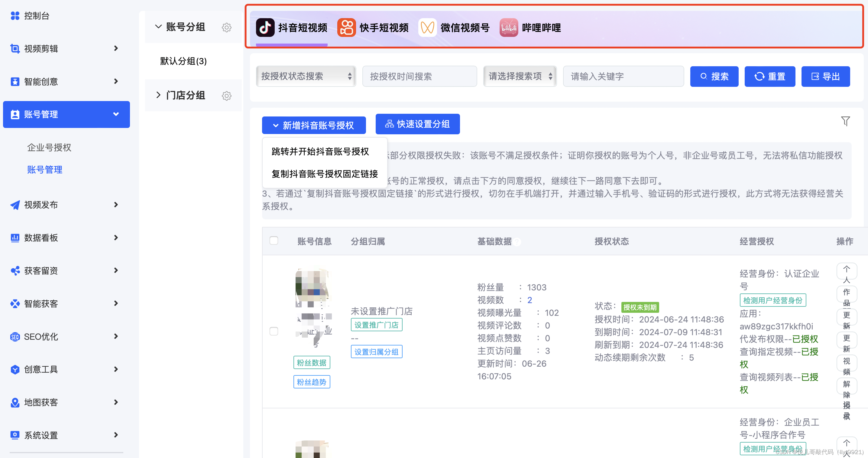868x458 pixels.
Task: Collapse 账号管理 menu chevron
Action: coord(116,114)
